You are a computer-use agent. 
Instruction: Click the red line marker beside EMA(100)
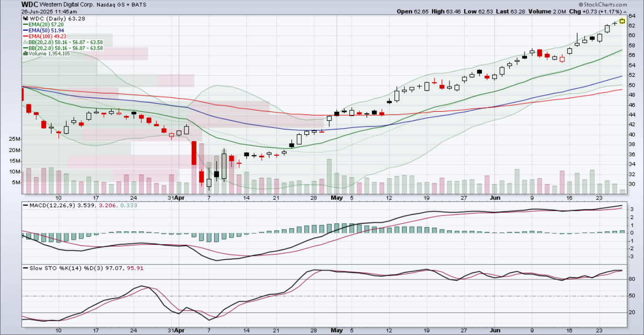pyautogui.click(x=25, y=36)
